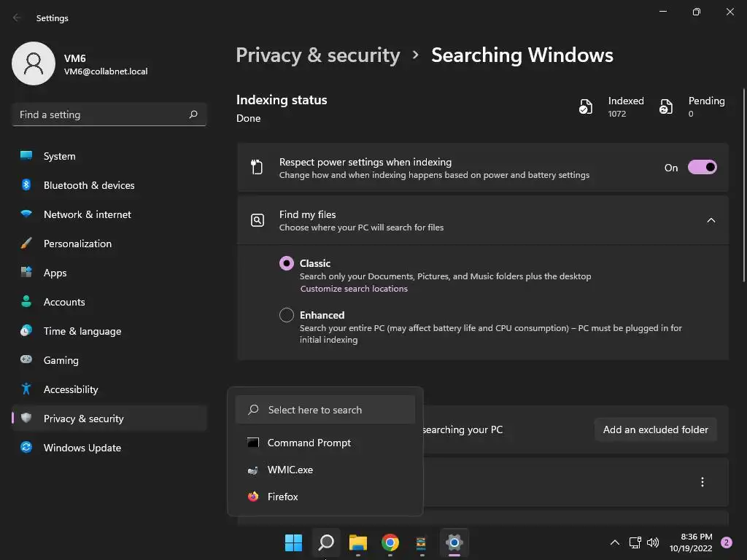Open Command Prompt from search results
This screenshot has width=747, height=560.
[x=309, y=443]
